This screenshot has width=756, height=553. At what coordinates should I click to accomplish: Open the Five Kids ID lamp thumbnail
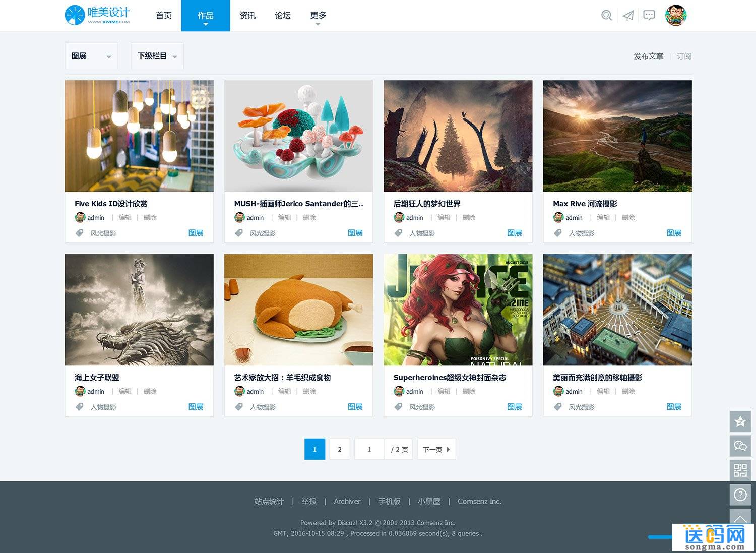point(139,136)
